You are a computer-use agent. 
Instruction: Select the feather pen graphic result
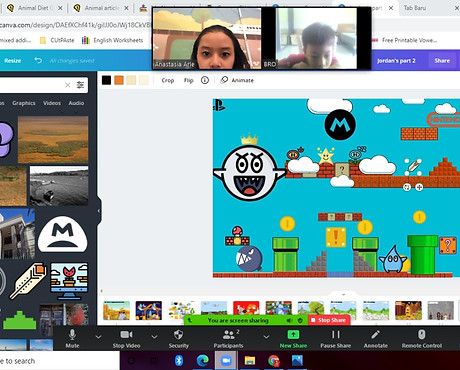[x=28, y=280]
